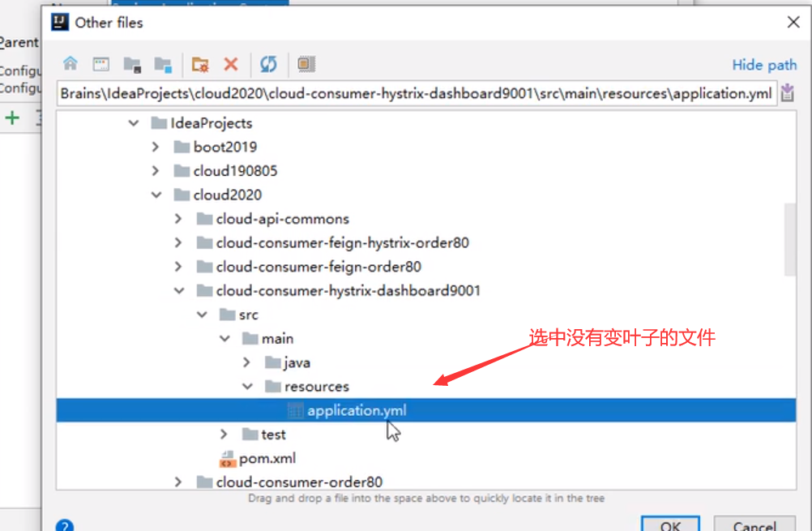The width and height of the screenshot is (812, 531).
Task: Collapse the IdeaProjects folder
Action: tap(134, 123)
